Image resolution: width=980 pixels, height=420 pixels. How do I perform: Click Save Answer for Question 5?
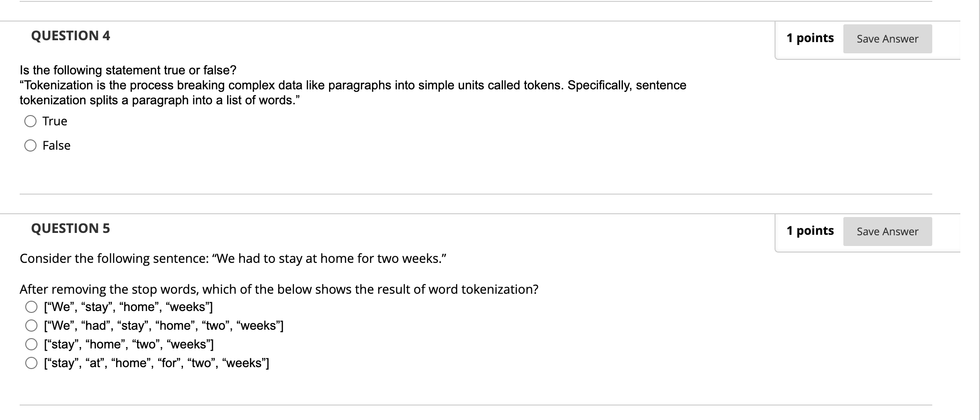(x=887, y=231)
